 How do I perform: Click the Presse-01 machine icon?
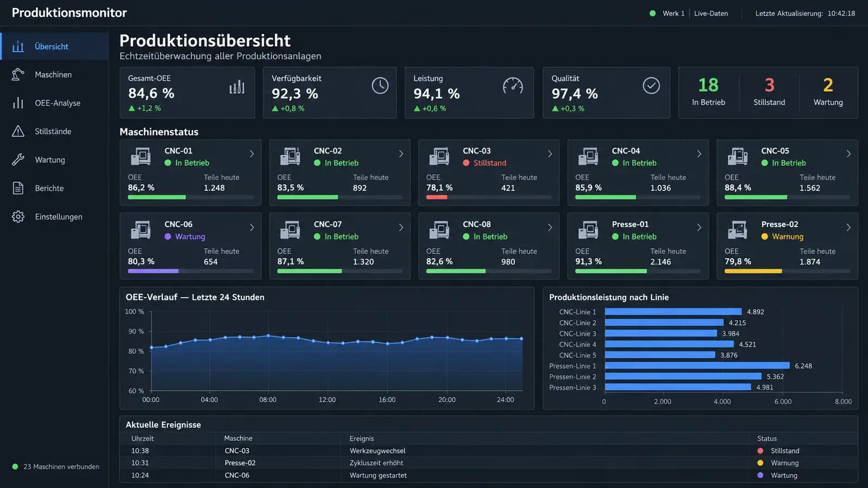[x=588, y=230]
